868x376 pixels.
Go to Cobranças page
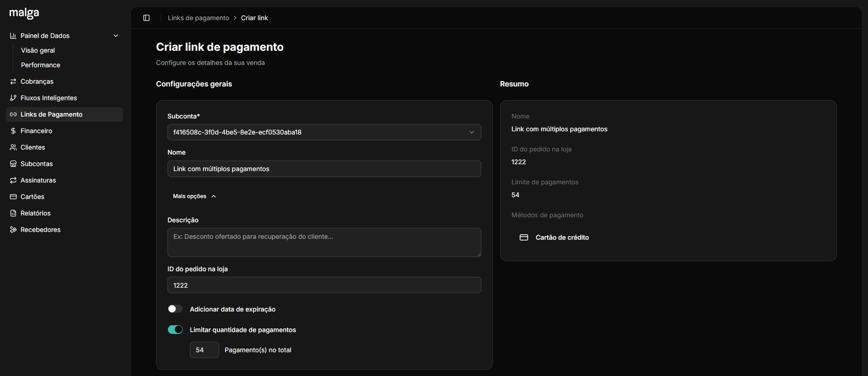tap(65, 81)
